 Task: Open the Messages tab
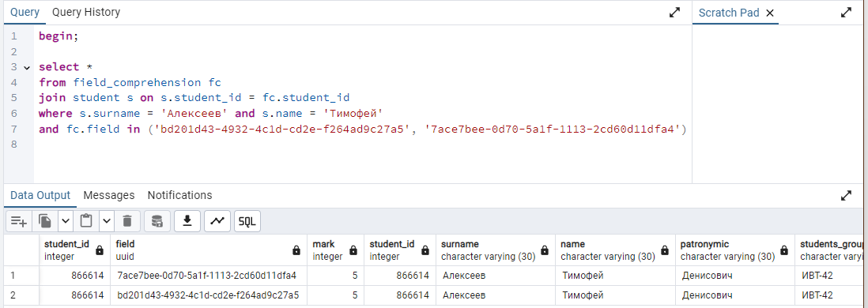point(109,195)
